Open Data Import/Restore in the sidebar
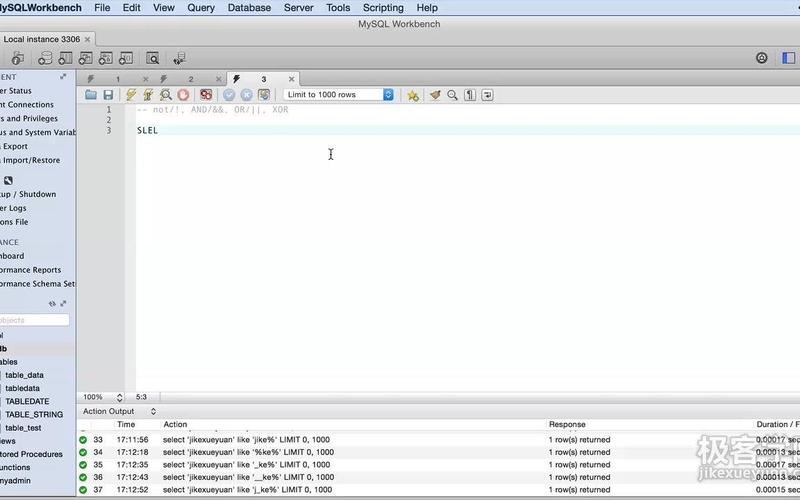The width and height of the screenshot is (800, 500). 30,160
